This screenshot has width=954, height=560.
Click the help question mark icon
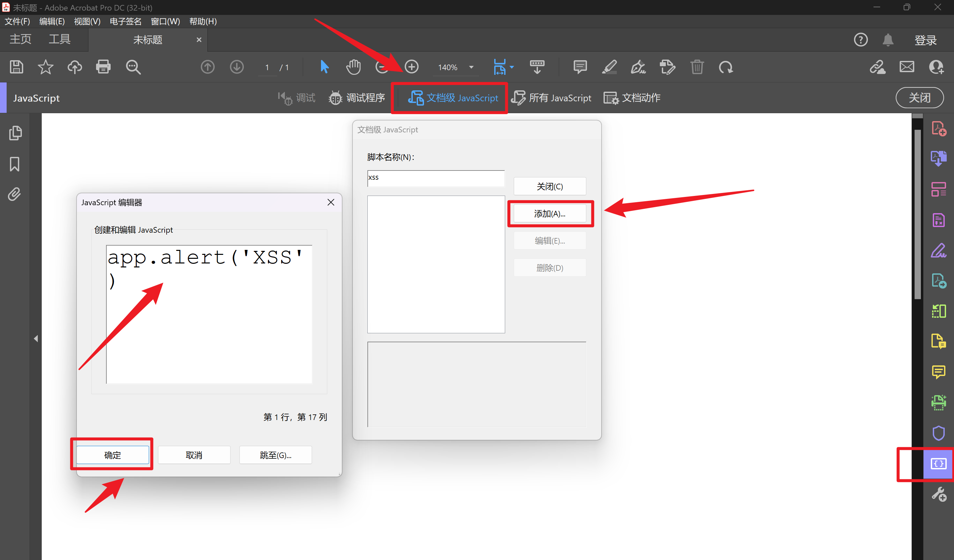861,40
